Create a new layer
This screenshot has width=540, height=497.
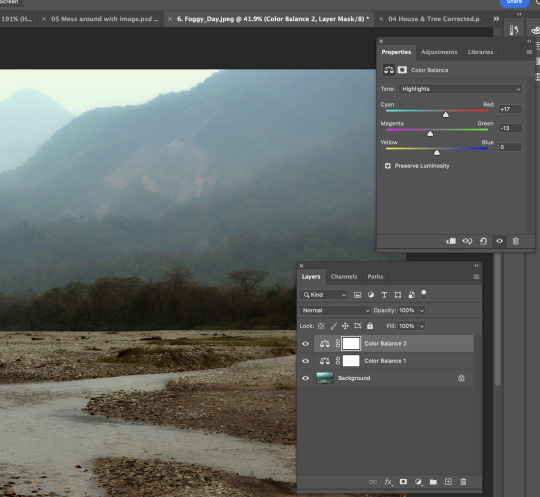(448, 482)
